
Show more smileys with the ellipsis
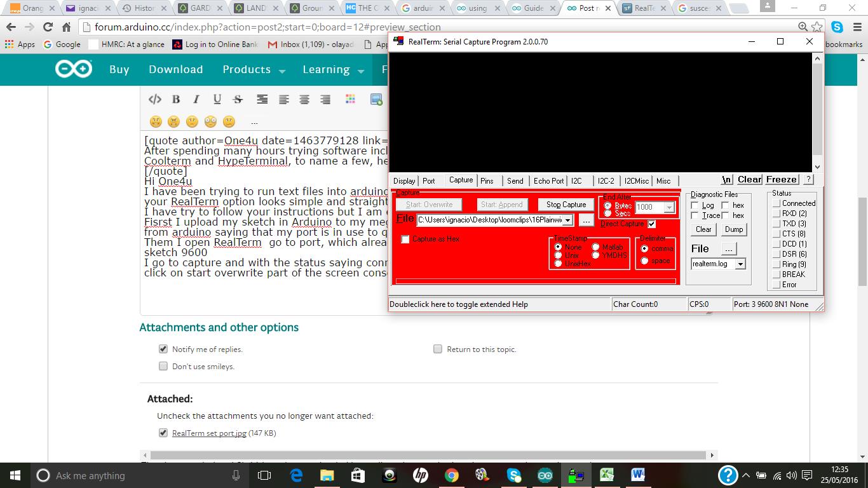tap(254, 122)
